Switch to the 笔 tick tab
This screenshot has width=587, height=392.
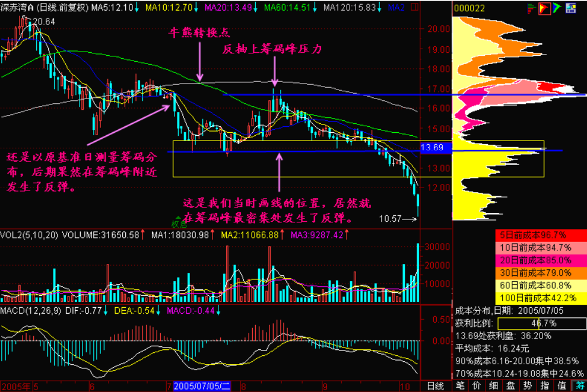coord(461,386)
